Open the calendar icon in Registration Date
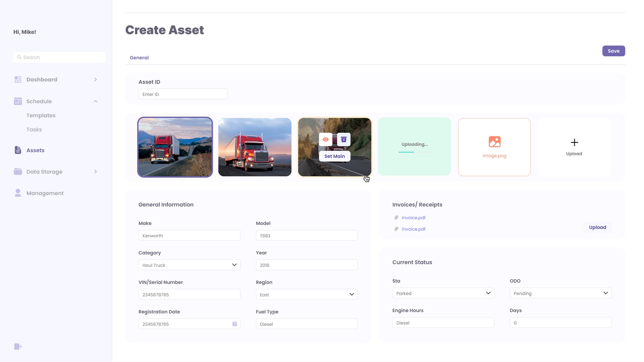Screen dimensions: 644x362 point(235,324)
